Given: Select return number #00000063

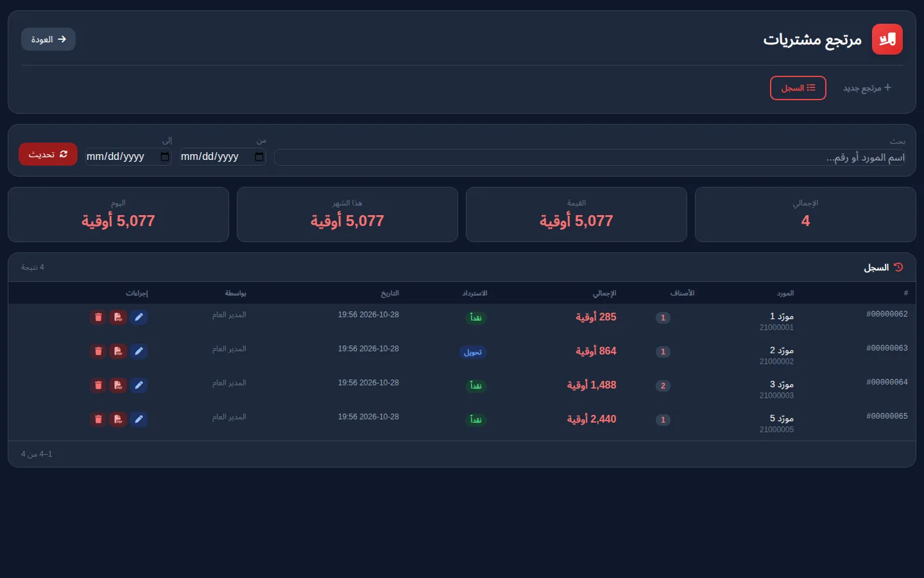Looking at the screenshot, I should coord(887,348).
